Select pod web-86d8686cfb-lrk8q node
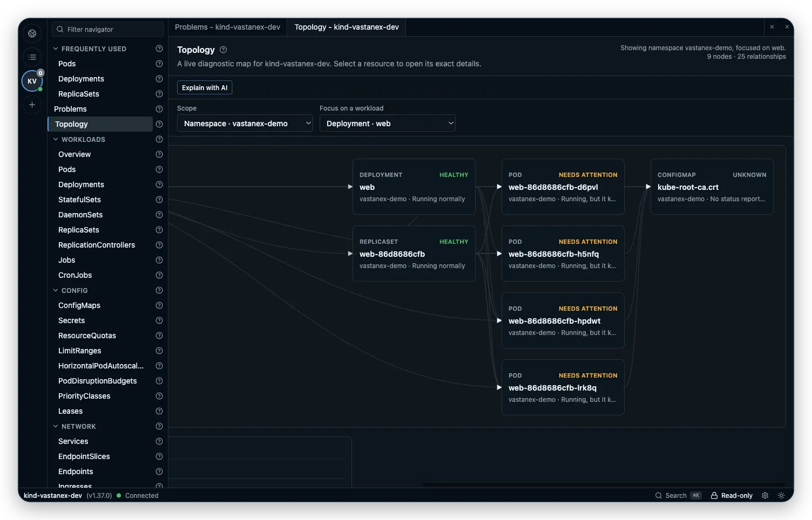The width and height of the screenshot is (812, 520). (563, 387)
